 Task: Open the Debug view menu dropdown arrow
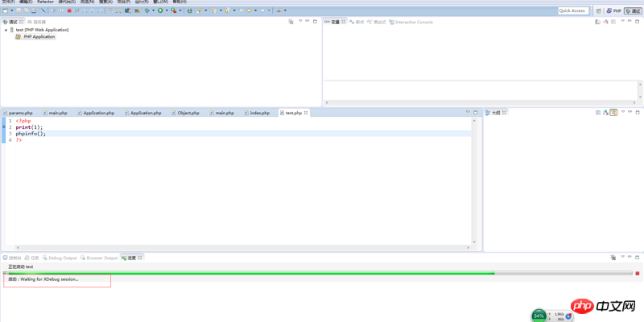coord(300,21)
